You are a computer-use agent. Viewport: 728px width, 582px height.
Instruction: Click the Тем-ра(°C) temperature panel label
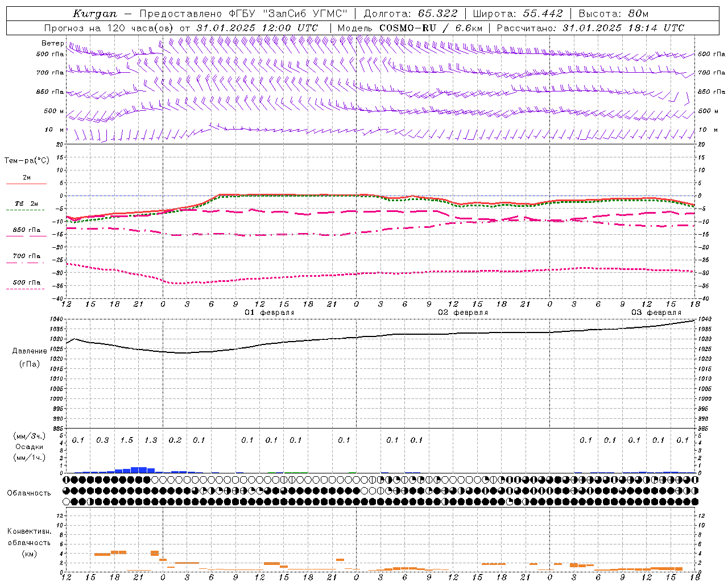(x=27, y=161)
